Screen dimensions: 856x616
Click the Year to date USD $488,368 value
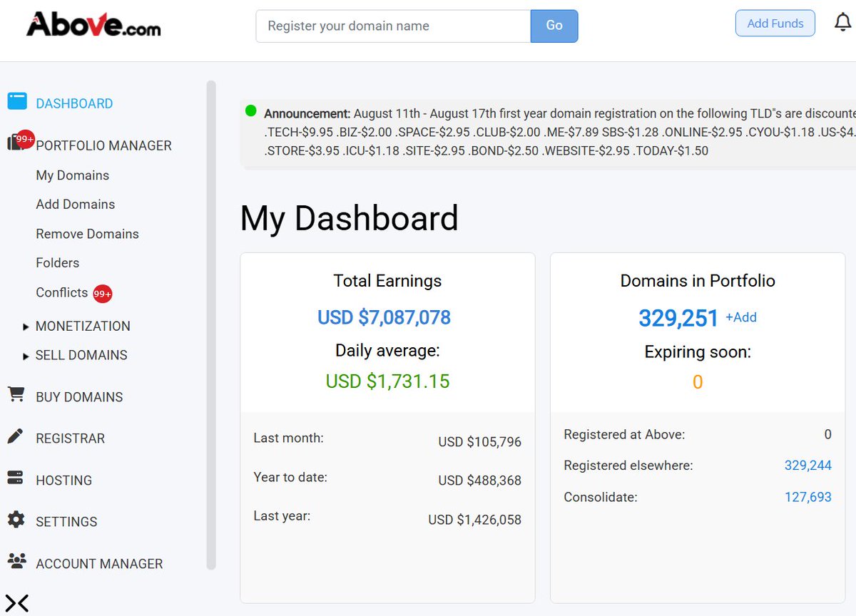(480, 481)
